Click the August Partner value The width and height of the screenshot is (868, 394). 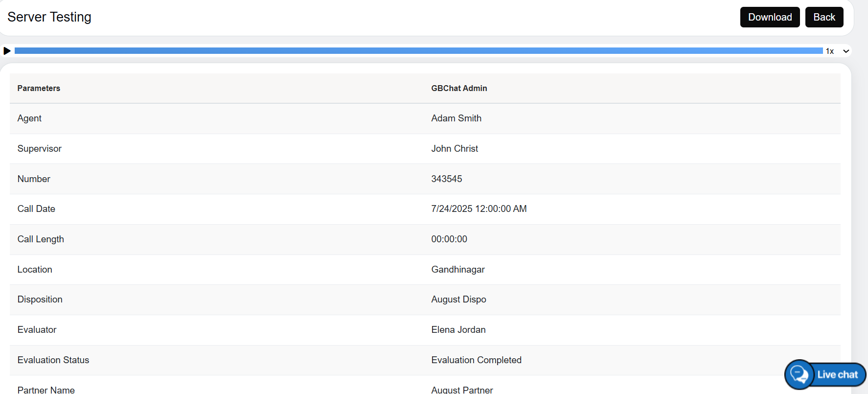462,390
